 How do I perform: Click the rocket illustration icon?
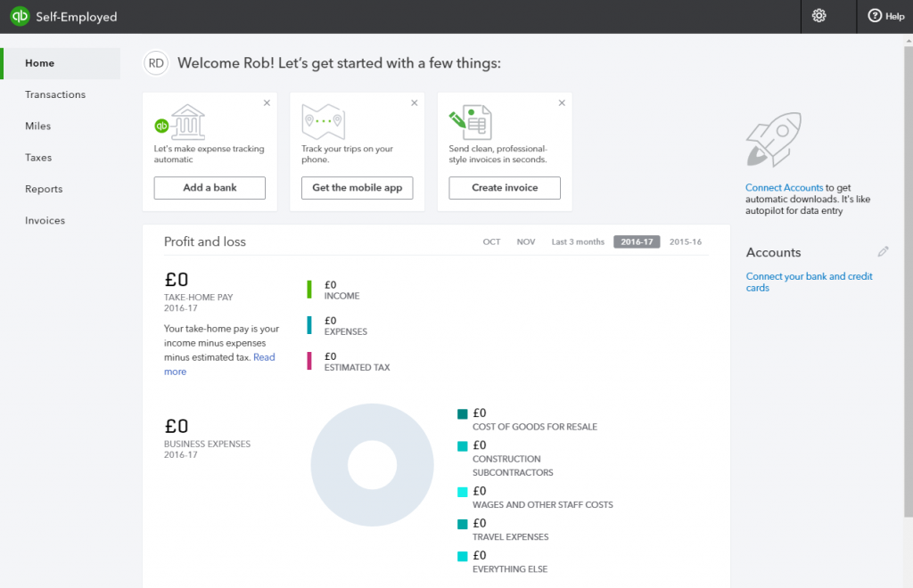(774, 140)
